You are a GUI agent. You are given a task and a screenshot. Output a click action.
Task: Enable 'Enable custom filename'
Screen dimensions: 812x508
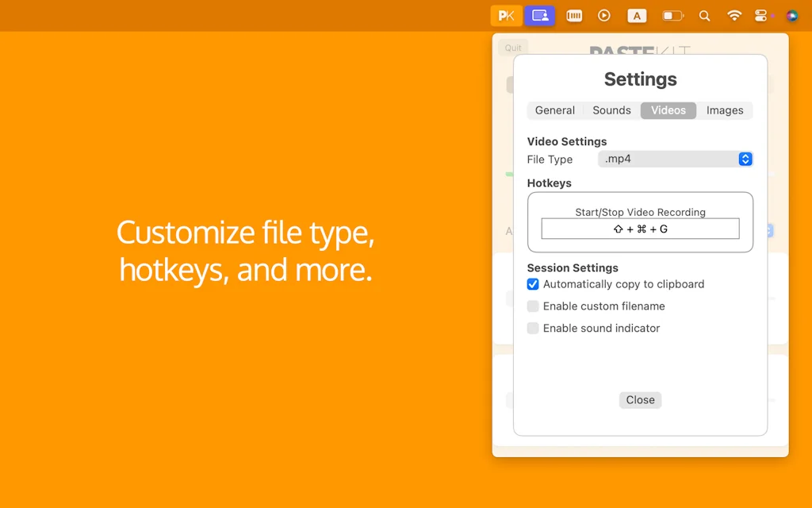coord(532,306)
